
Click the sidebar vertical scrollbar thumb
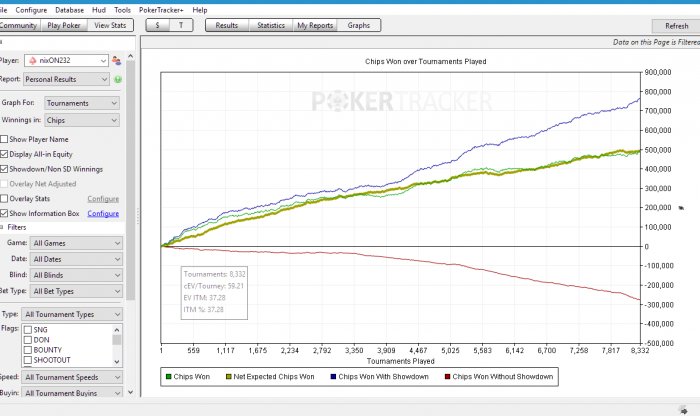(x=130, y=181)
